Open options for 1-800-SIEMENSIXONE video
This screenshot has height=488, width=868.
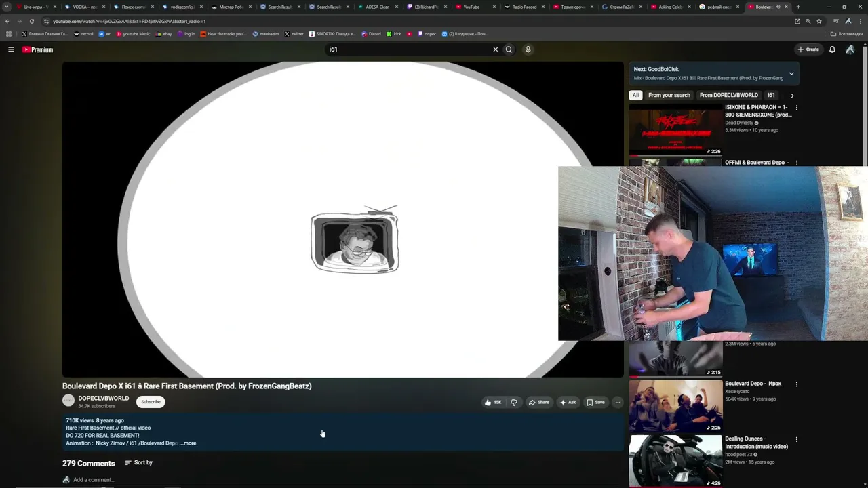pos(797,108)
